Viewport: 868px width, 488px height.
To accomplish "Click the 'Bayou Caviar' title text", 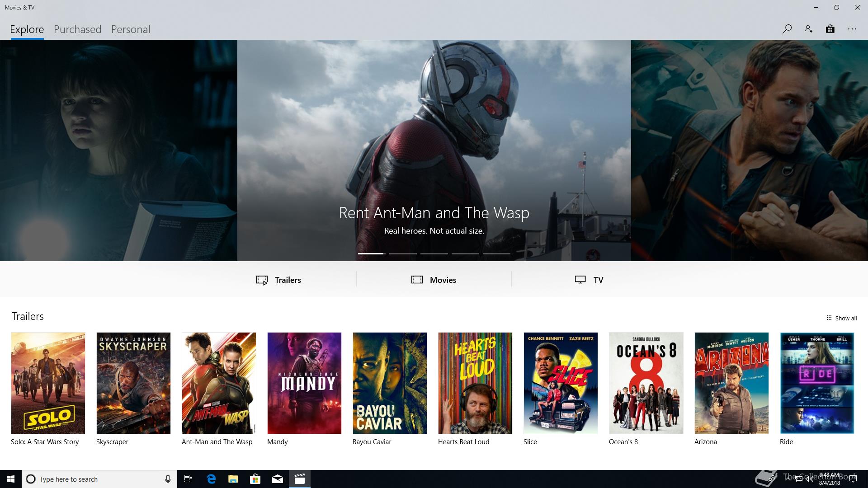I will click(372, 442).
